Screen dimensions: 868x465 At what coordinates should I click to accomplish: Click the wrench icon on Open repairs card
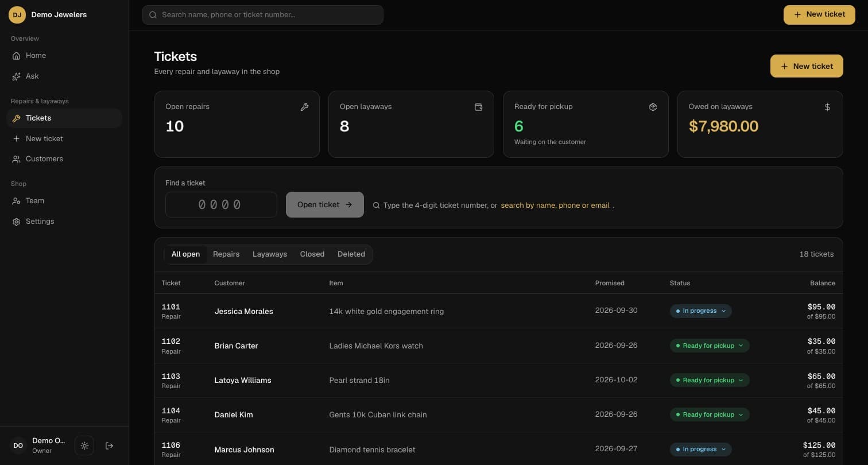[304, 107]
